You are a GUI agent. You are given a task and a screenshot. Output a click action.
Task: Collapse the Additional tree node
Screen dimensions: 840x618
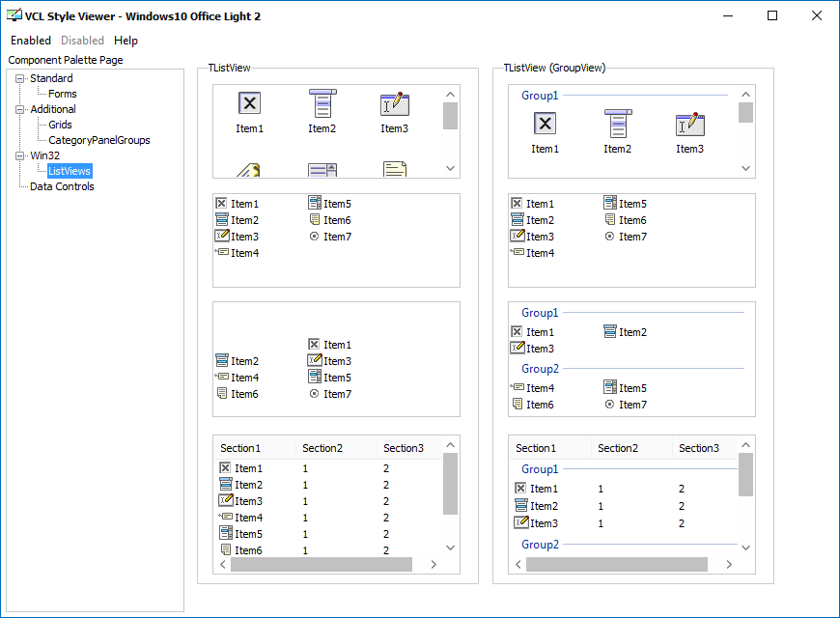click(20, 109)
